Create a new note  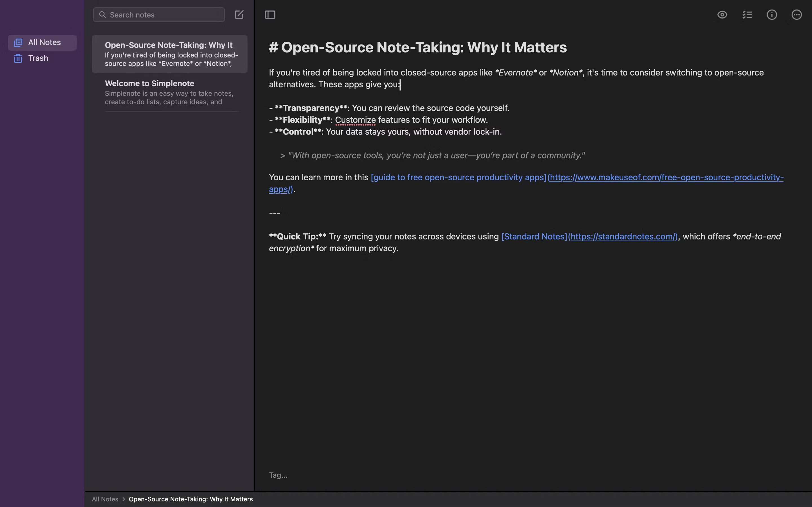coord(239,14)
